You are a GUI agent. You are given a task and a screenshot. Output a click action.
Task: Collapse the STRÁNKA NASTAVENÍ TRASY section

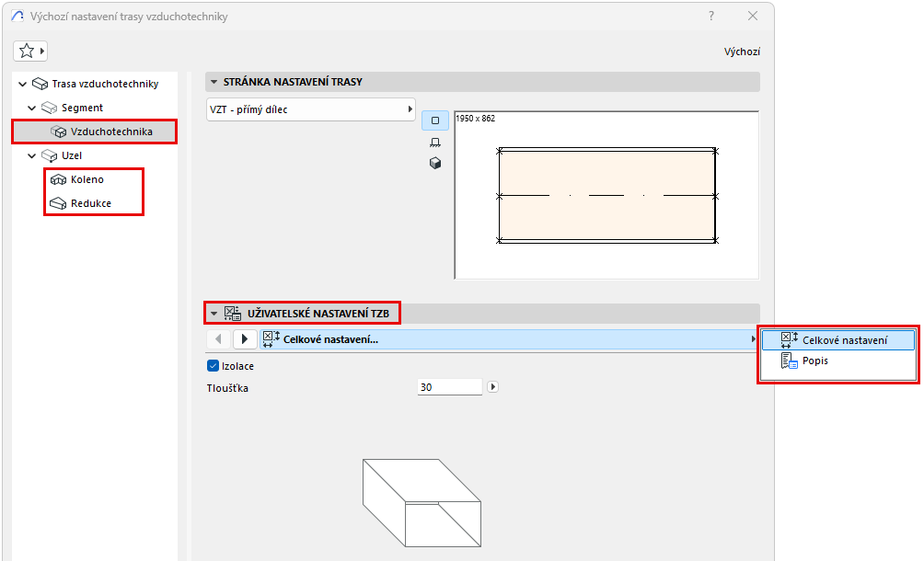click(214, 82)
